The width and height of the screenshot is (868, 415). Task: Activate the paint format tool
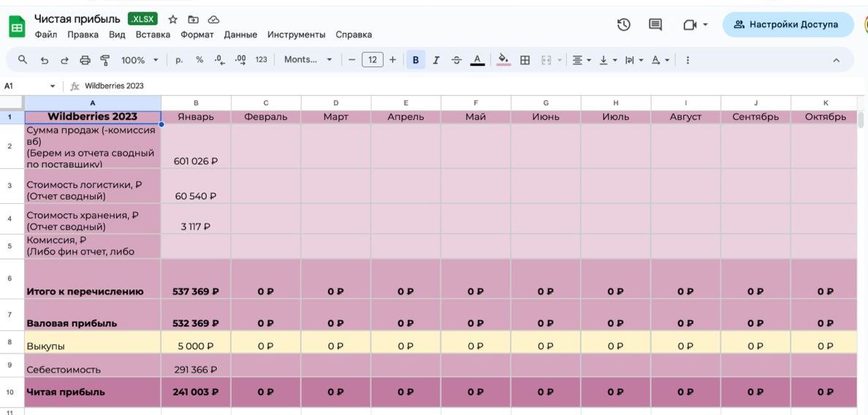pos(105,60)
